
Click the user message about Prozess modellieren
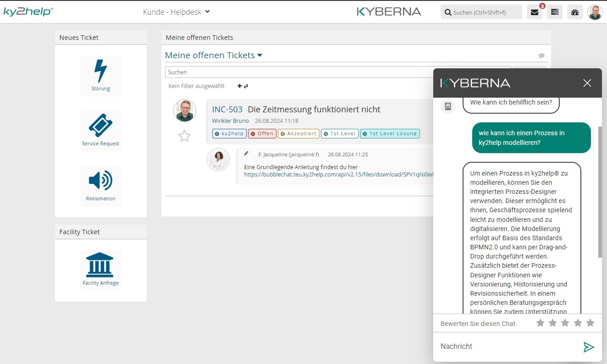click(531, 138)
